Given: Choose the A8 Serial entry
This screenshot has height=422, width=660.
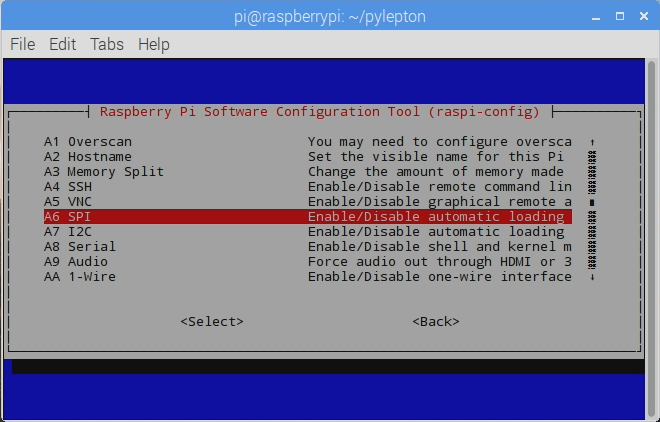Looking at the screenshot, I should coord(308,247).
